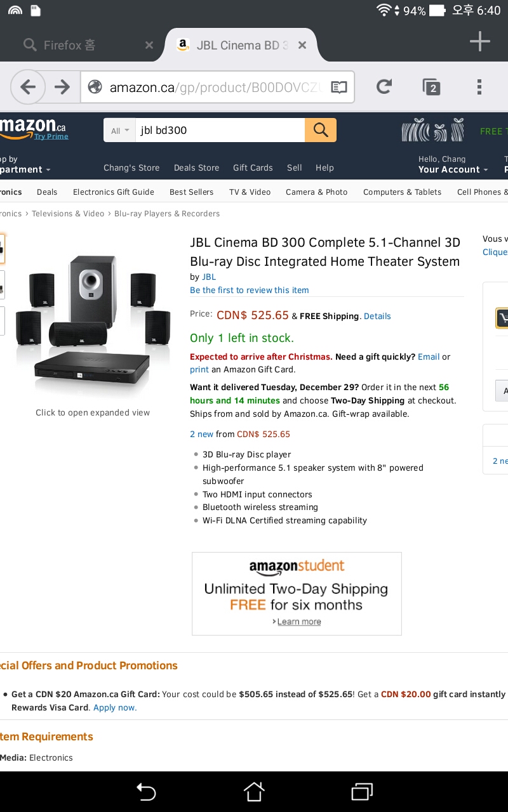
Task: Add a new tab with plus icon
Action: click(479, 43)
